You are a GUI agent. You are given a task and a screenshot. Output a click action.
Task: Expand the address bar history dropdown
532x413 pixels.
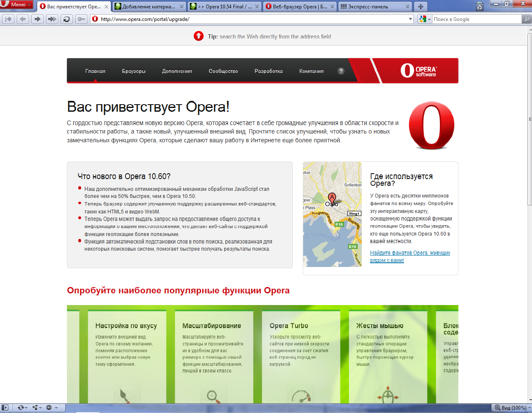(x=410, y=19)
